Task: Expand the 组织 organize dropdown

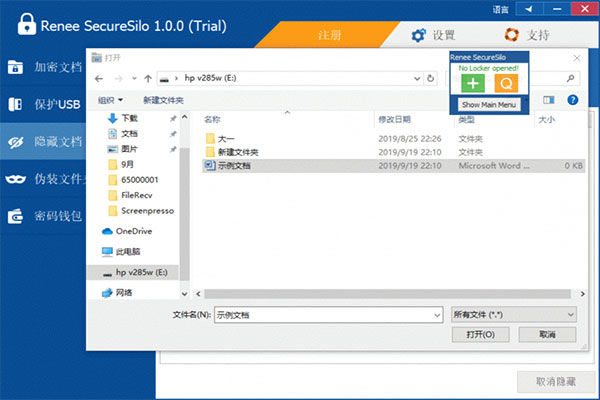Action: [x=110, y=100]
